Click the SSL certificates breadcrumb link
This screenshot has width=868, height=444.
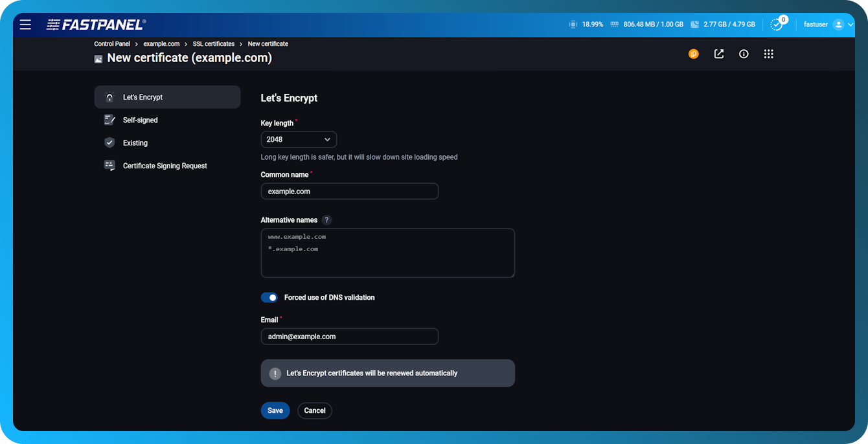click(213, 43)
